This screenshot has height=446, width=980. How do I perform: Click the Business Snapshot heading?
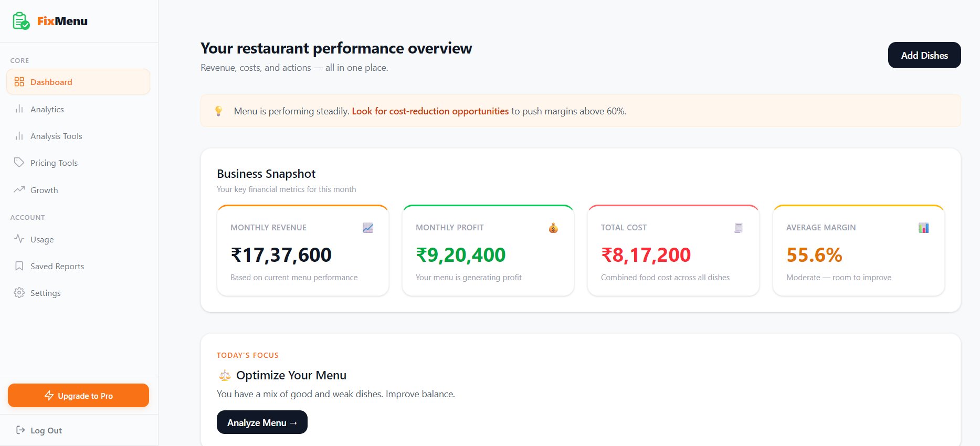(x=266, y=174)
